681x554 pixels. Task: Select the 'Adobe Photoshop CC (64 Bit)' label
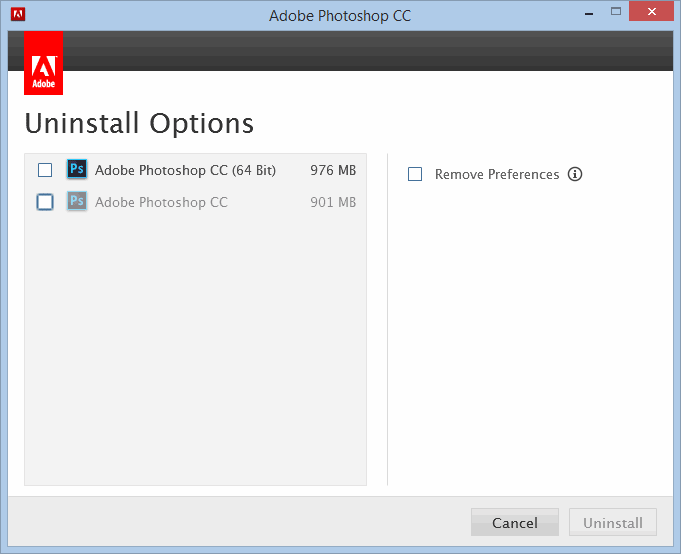coord(185,170)
